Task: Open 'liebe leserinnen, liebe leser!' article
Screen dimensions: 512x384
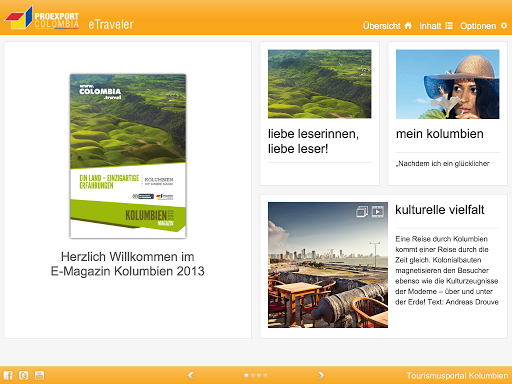Action: coord(313,141)
